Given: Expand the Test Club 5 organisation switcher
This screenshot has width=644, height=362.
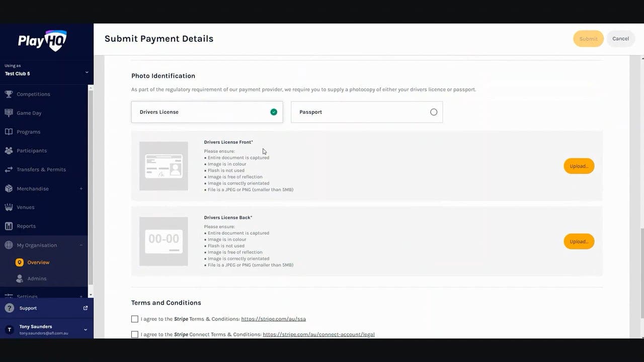Looking at the screenshot, I should (x=86, y=72).
